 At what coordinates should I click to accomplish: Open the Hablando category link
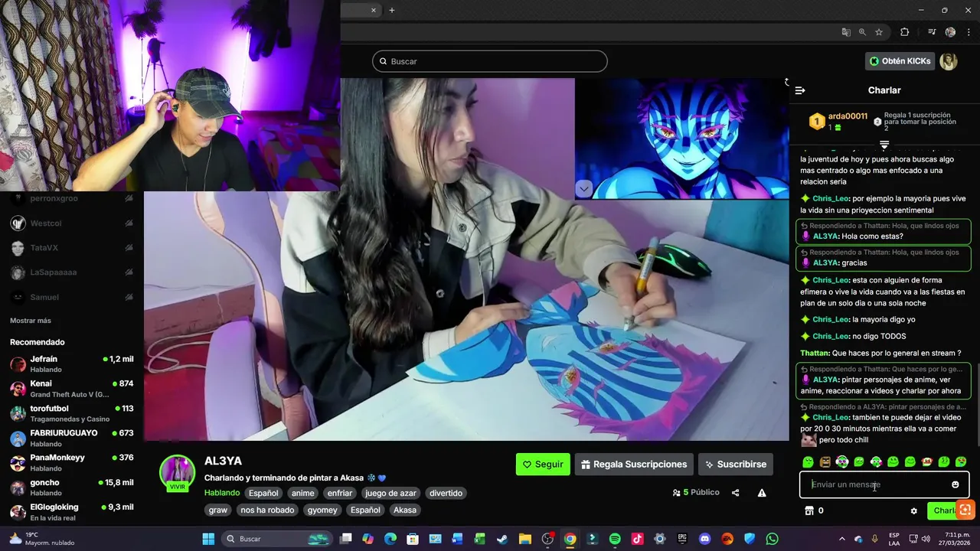[x=222, y=493]
